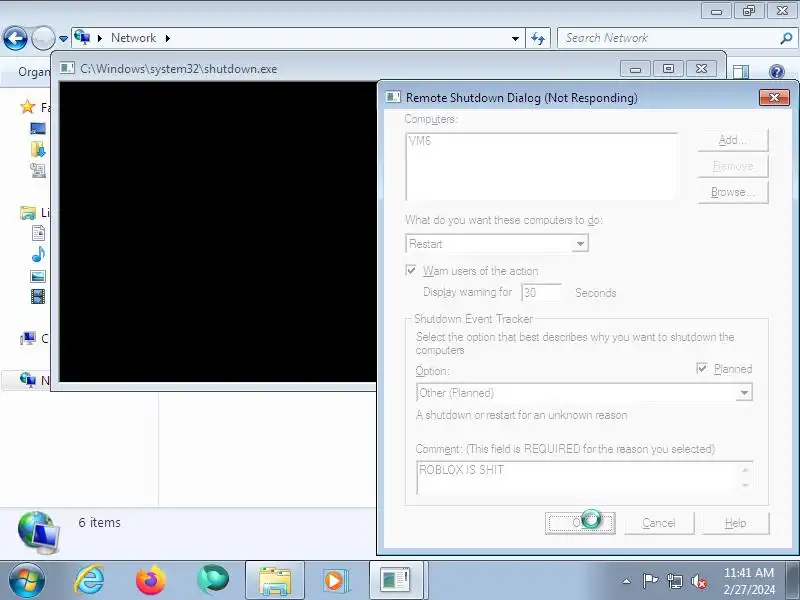The image size is (800, 600).
Task: Select the Favorites star in the navigation pane
Action: point(27,107)
